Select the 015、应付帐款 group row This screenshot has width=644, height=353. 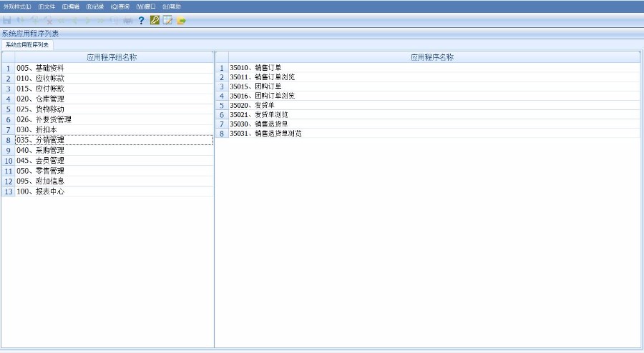114,89
